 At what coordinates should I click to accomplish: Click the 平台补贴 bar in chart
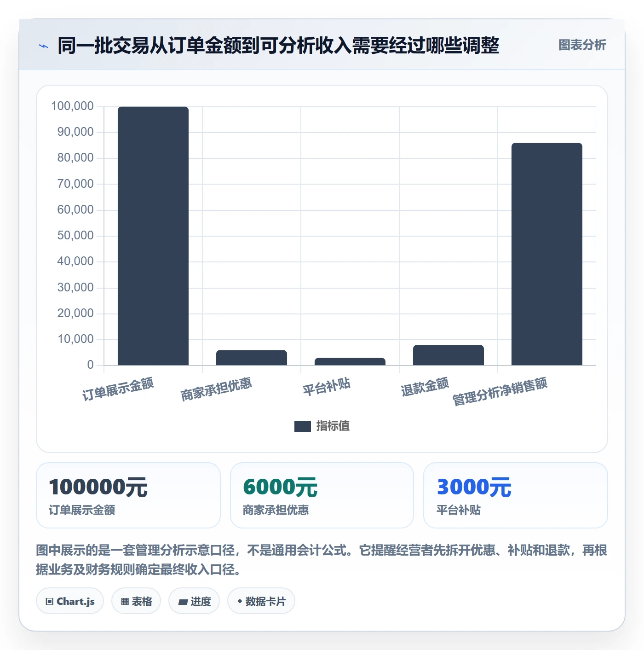click(x=350, y=362)
